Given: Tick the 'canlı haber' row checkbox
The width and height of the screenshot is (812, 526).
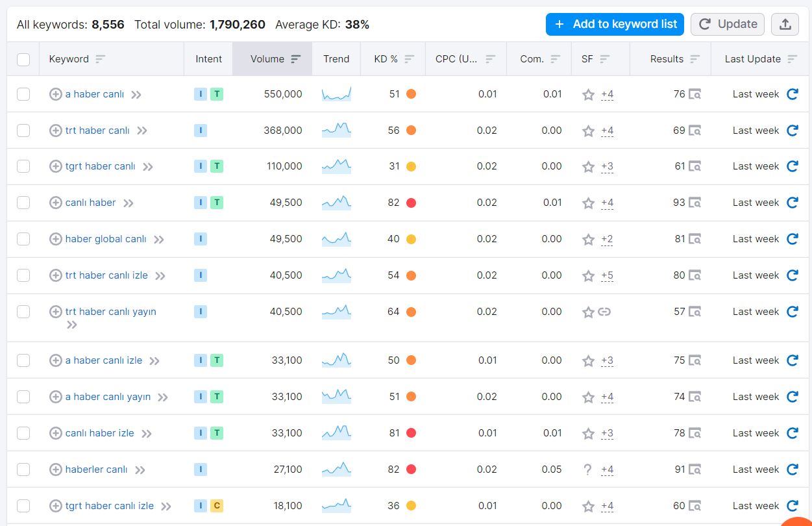Looking at the screenshot, I should click(x=23, y=203).
